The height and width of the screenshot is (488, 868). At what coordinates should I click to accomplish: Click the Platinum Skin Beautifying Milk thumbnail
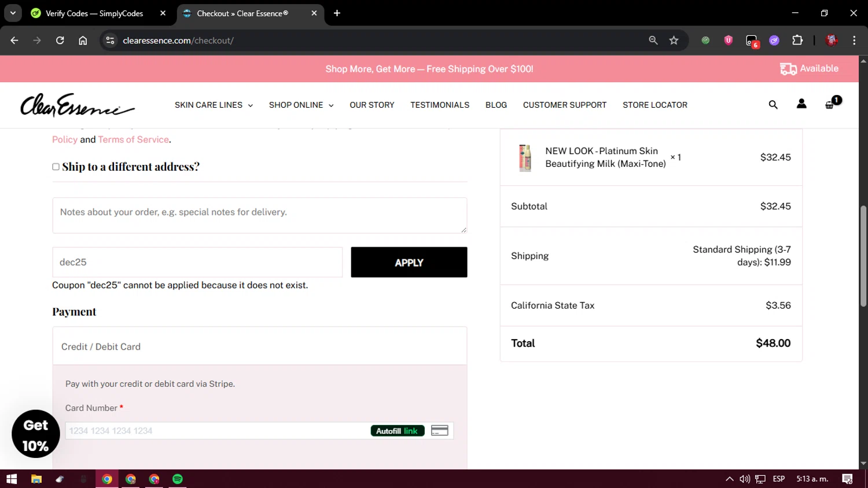pos(525,157)
